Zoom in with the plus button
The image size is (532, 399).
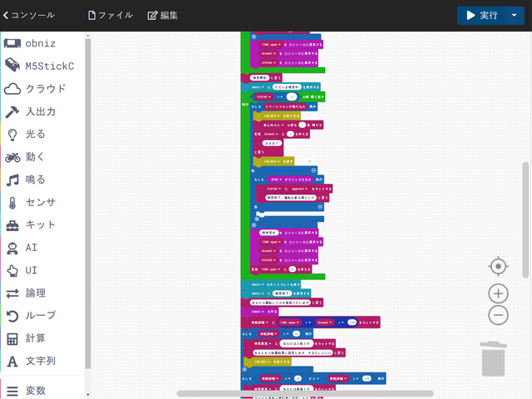click(x=498, y=293)
